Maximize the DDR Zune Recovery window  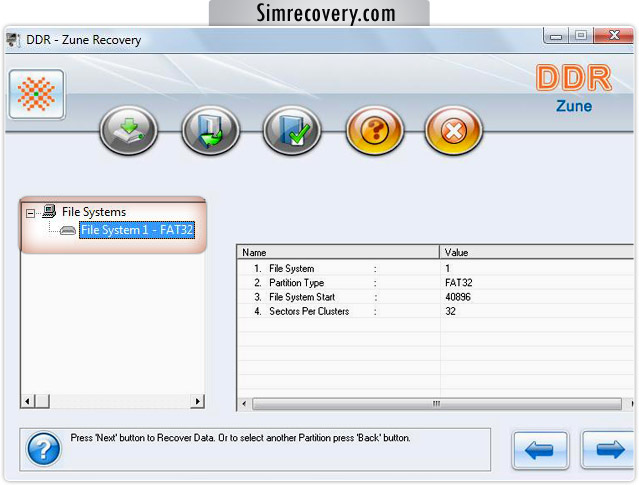coord(581,36)
